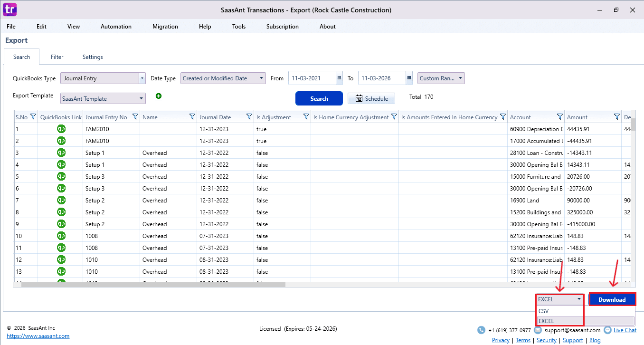This screenshot has width=644, height=345.
Task: Click QuickBooks link icon in row 7
Action: point(61,200)
